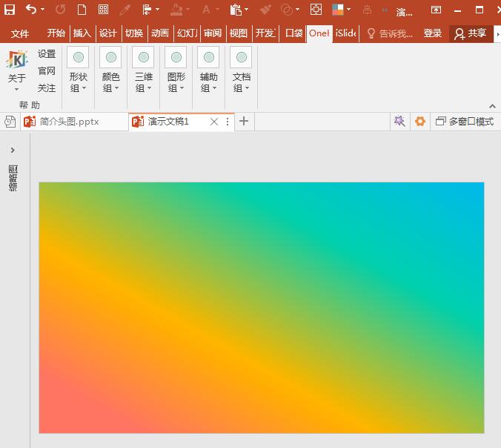The height and width of the screenshot is (448, 501).
Task: Click the 共享 (Share) button
Action: click(x=471, y=33)
